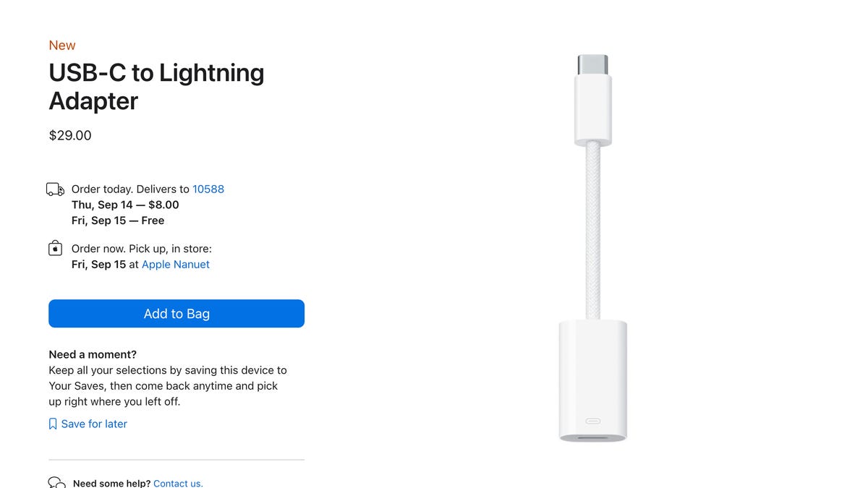Open the 10588 zip code location editor
This screenshot has height=488, width=868.
click(208, 189)
